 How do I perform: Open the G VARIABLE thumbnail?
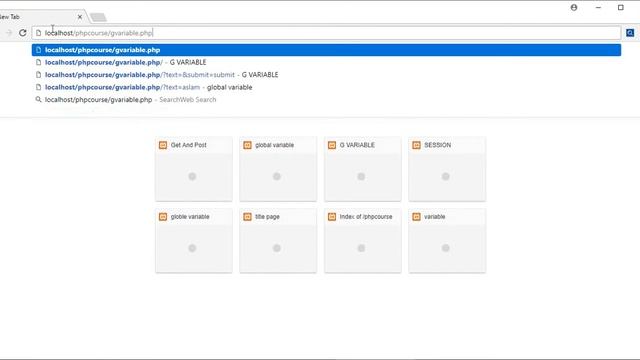click(x=362, y=169)
